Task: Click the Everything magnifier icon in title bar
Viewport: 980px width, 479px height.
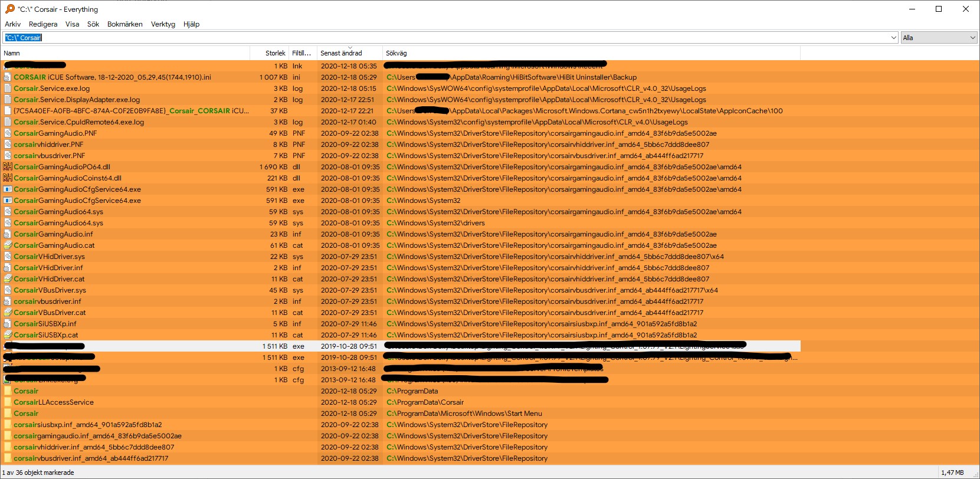Action: [x=9, y=9]
